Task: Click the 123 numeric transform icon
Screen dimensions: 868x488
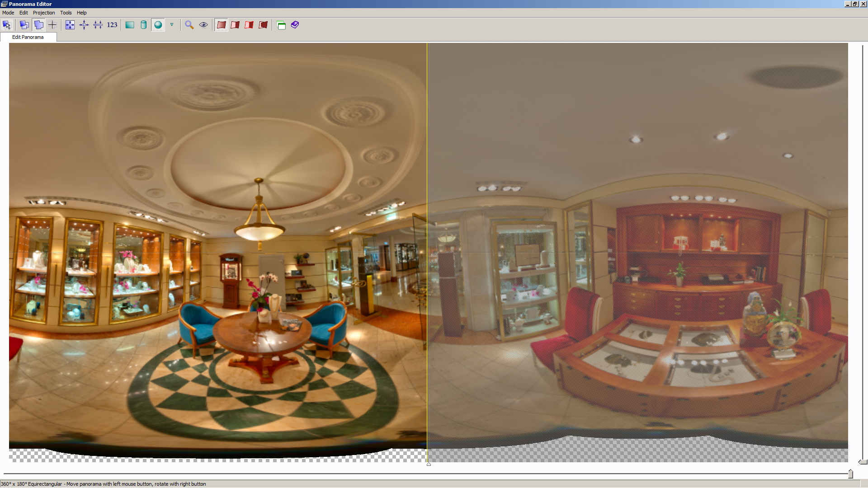Action: (112, 25)
